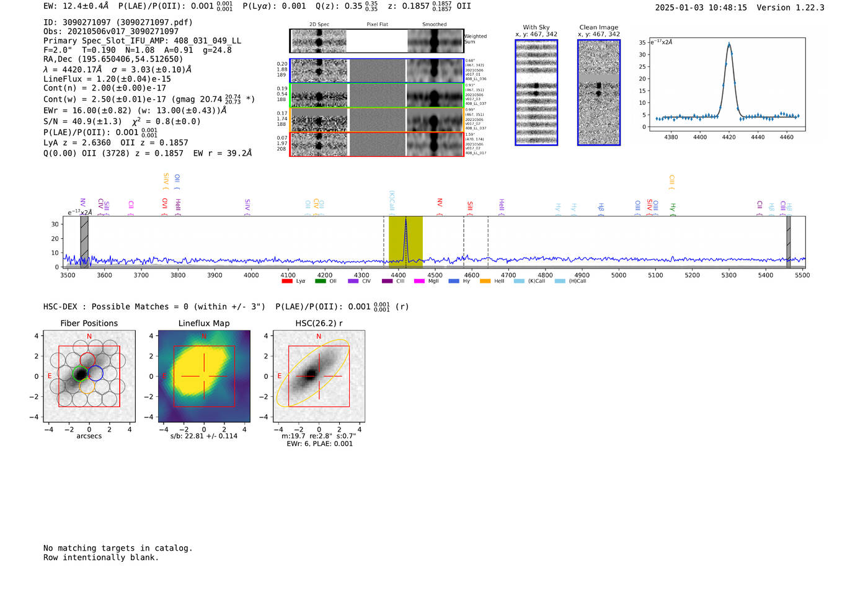
Task: Select the blue-bordered fiber spectrum row
Action: (377, 71)
